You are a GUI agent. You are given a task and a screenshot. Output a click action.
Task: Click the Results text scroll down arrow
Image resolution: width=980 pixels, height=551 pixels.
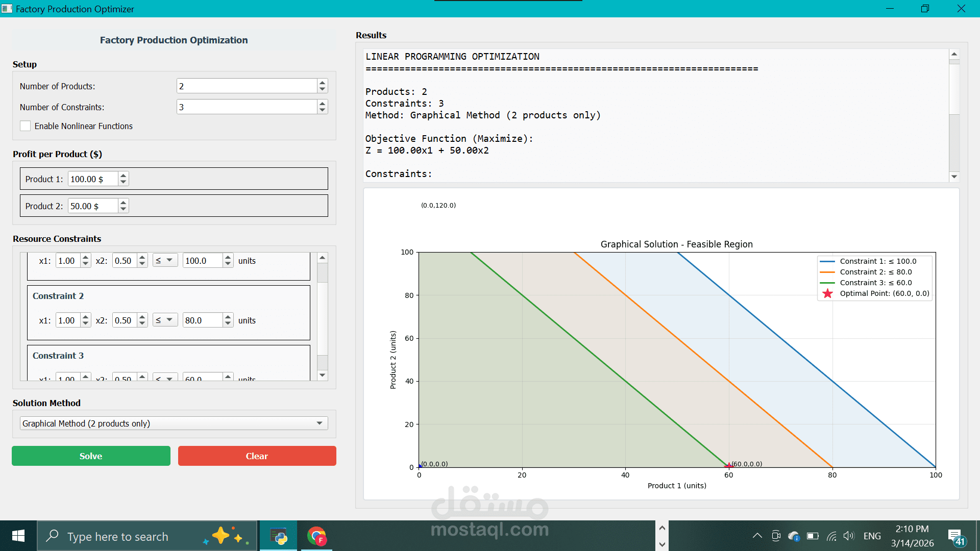coord(954,177)
